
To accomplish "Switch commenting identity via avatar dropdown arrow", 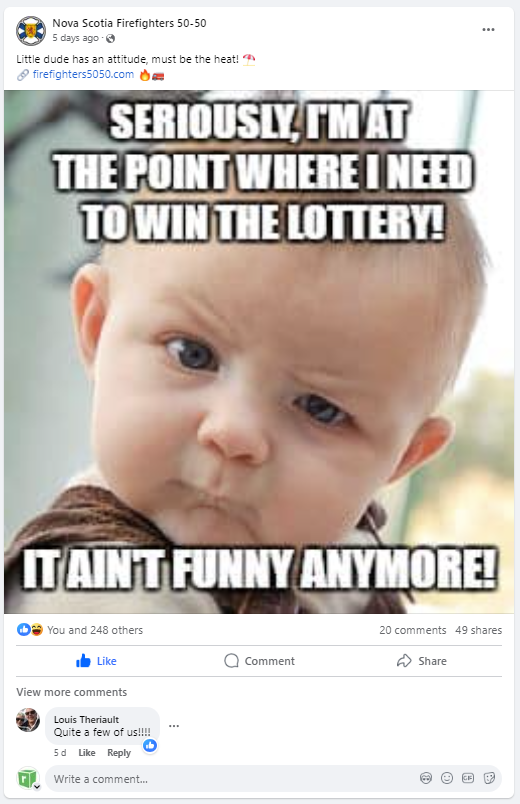I will click(37, 787).
